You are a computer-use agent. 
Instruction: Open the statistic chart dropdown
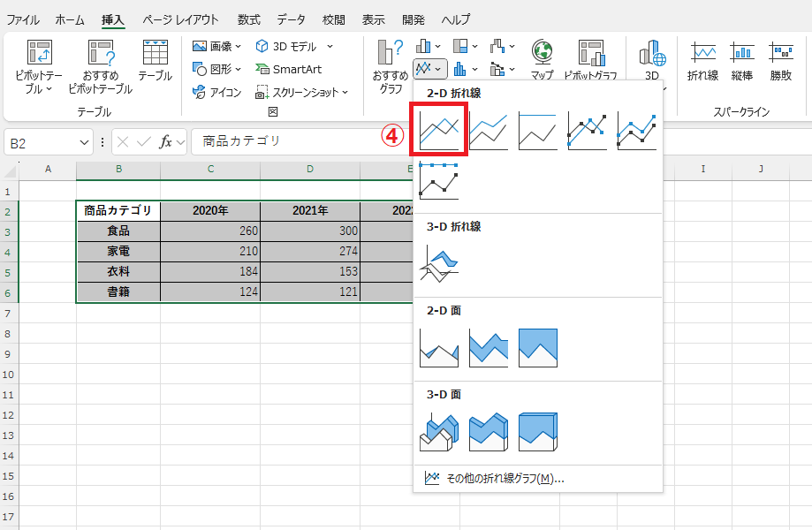tap(465, 69)
